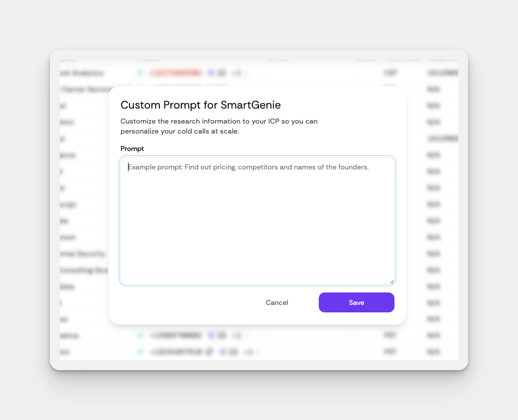
Task: Click the blurred "Analytics" company name in the top row
Action: coord(82,73)
